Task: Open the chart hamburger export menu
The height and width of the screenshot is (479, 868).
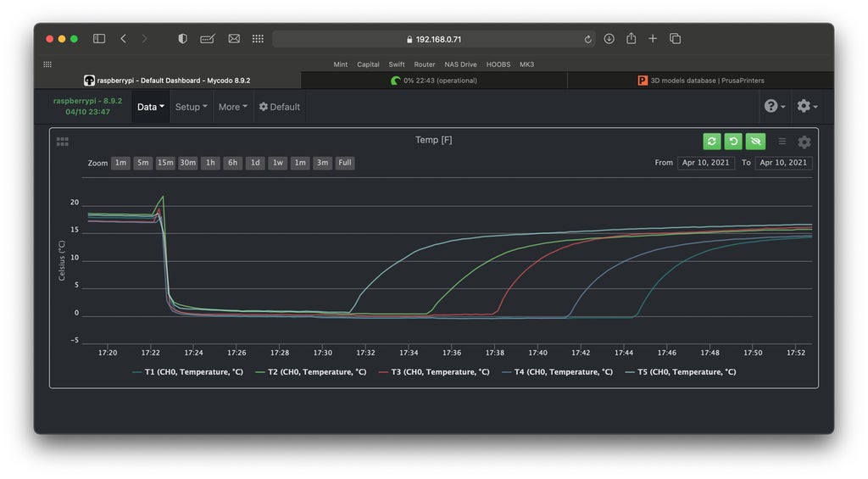Action: (x=782, y=142)
